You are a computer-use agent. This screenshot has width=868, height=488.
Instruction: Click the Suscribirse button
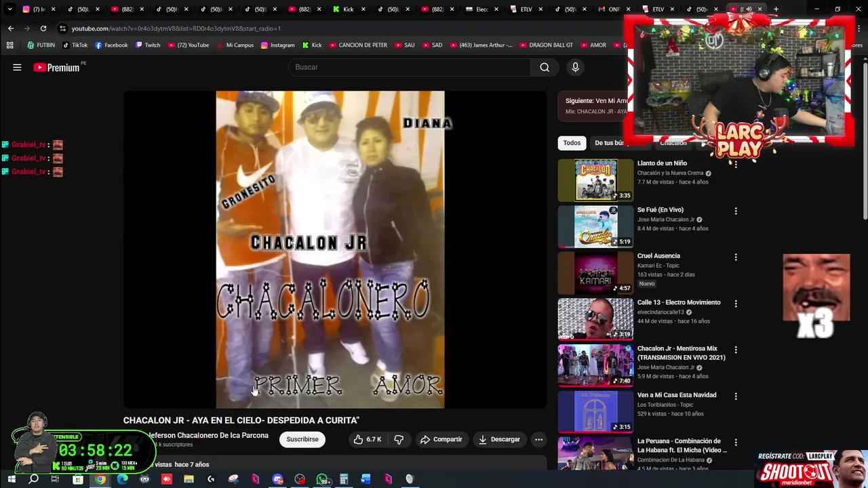click(x=302, y=439)
